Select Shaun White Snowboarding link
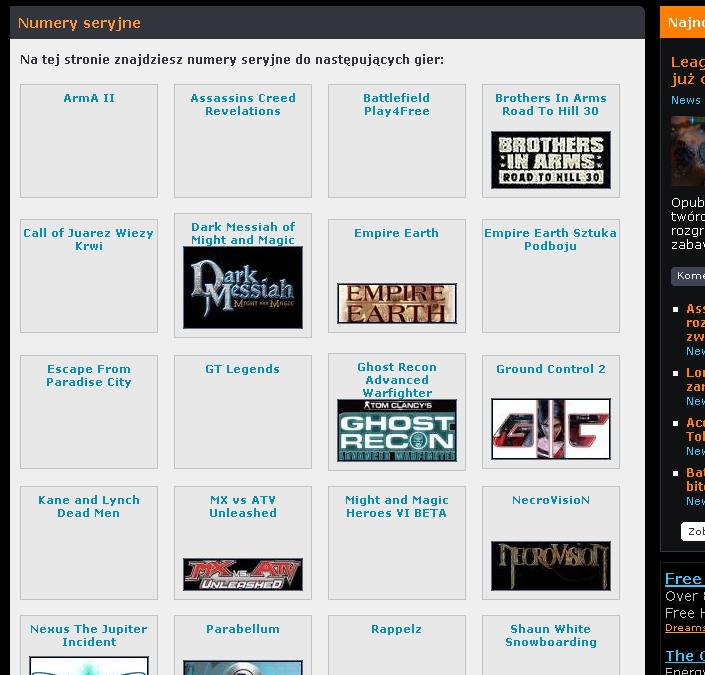Image resolution: width=705 pixels, height=675 pixels. pyautogui.click(x=551, y=636)
